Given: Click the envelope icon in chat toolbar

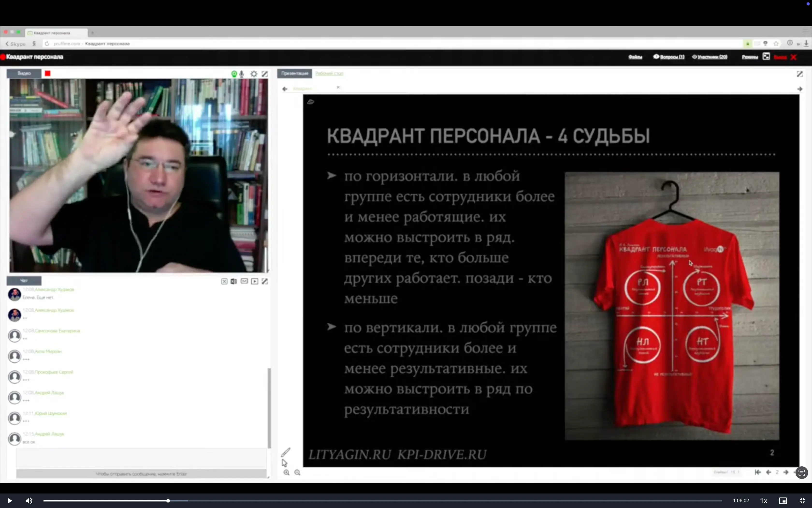Looking at the screenshot, I should tap(244, 281).
